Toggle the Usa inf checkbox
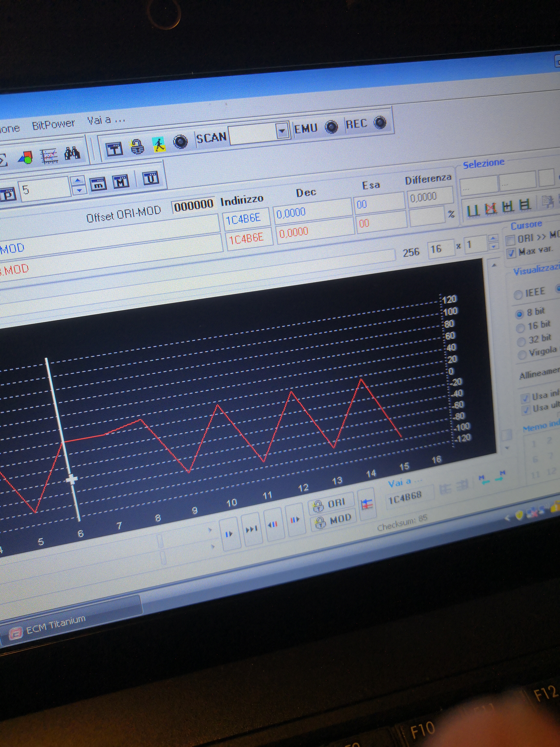Viewport: 560px width, 747px height. [x=525, y=398]
